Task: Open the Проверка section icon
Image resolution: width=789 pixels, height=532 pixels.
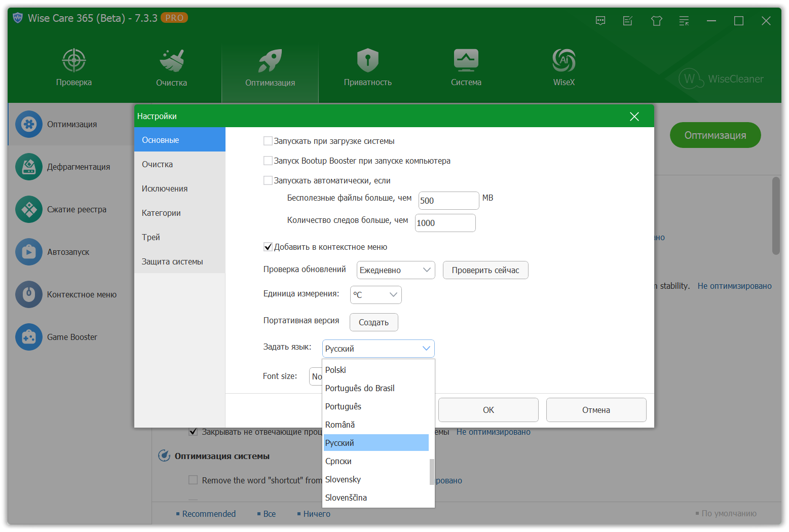Action: click(74, 61)
